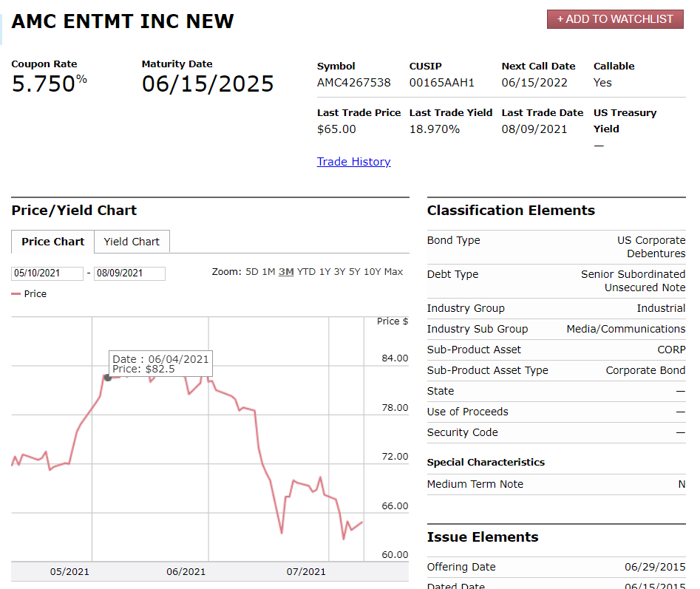Zoom chart to YTD

click(x=306, y=272)
